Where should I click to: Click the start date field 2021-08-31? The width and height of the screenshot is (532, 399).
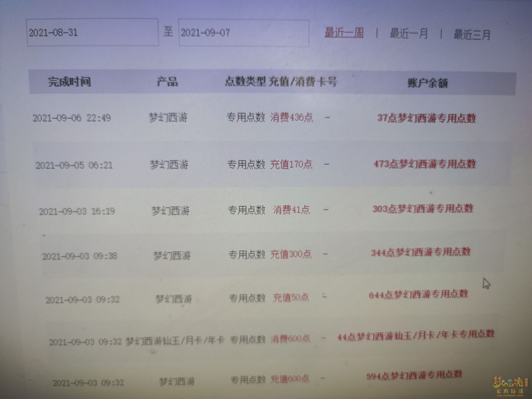[x=92, y=33]
